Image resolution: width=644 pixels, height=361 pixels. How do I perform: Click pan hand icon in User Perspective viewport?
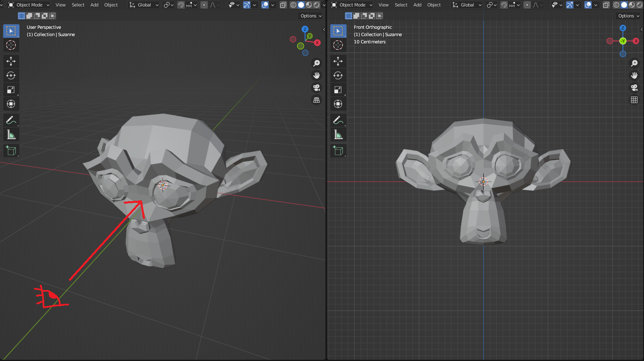coord(317,75)
